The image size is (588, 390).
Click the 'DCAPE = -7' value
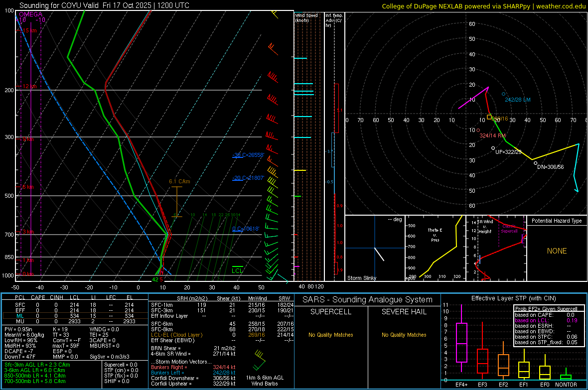pos(19,351)
